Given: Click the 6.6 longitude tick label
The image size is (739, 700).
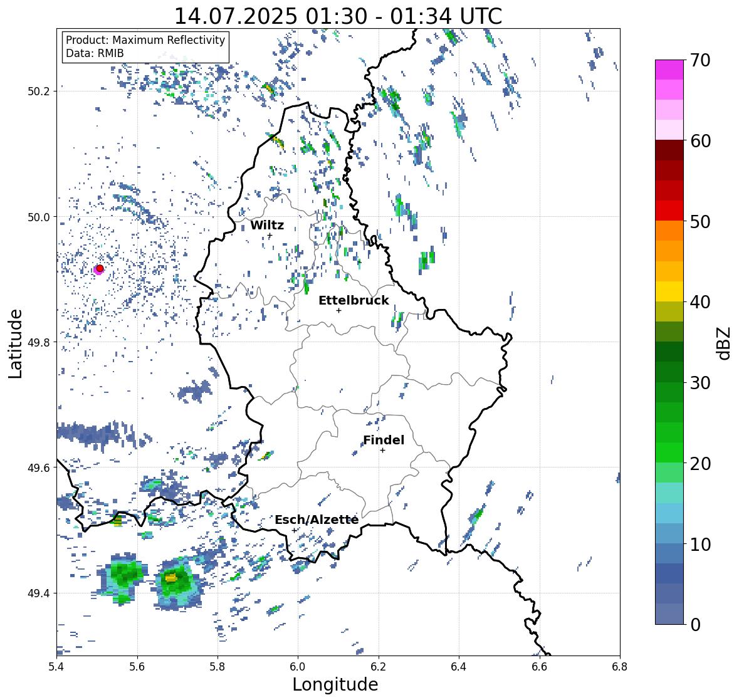Looking at the screenshot, I should point(540,667).
